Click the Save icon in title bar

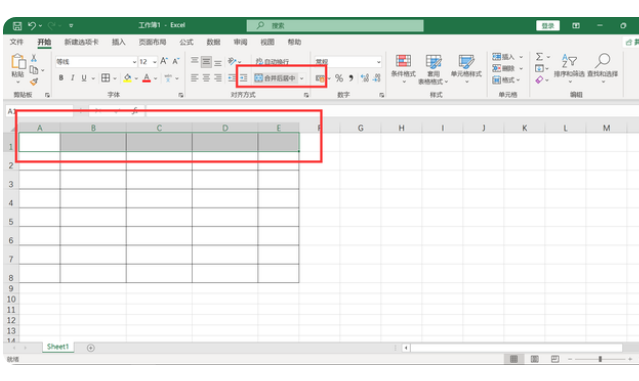coord(17,26)
